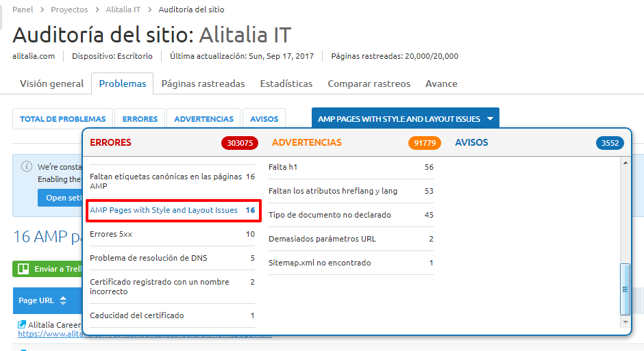Select TOTAL DE PROBLEMAS filter tab
644x351 pixels.
point(62,119)
